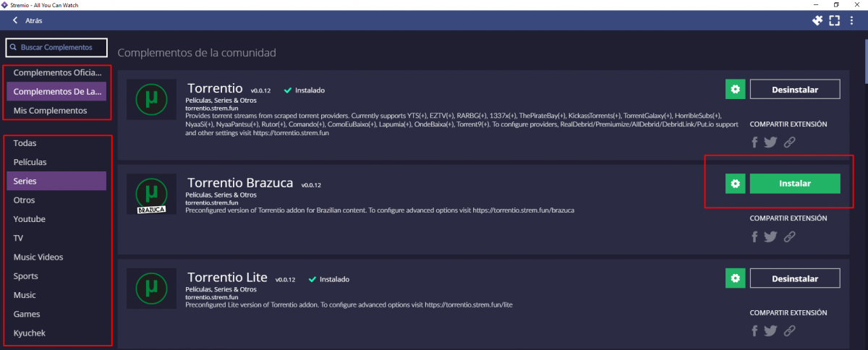Viewport: 868px width, 350px height.
Task: Filter addons by Games
Action: [x=56, y=314]
